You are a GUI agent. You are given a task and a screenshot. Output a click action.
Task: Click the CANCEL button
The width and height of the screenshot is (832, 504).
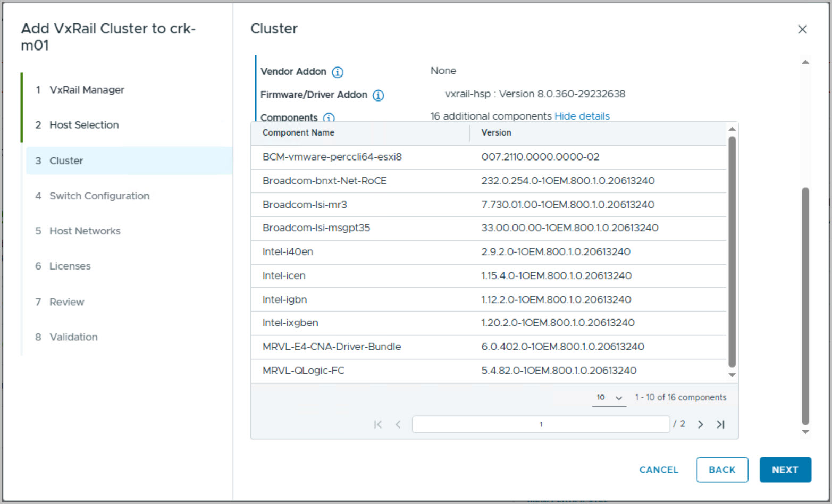659,470
